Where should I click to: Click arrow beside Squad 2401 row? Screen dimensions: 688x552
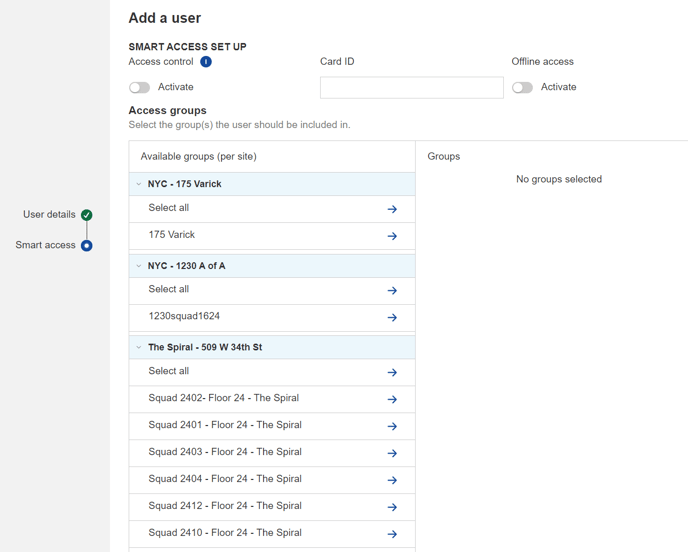pyautogui.click(x=392, y=426)
